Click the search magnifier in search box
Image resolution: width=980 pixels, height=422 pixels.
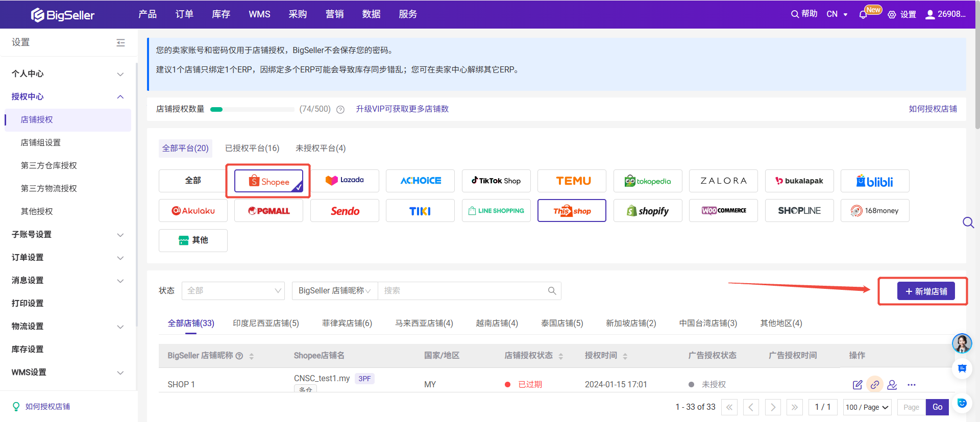552,291
